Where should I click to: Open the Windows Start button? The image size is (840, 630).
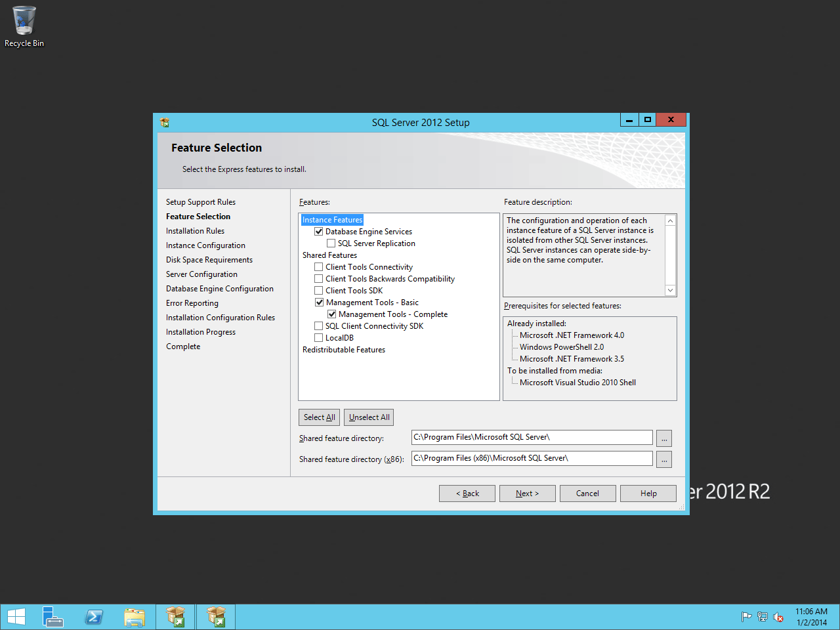16,617
